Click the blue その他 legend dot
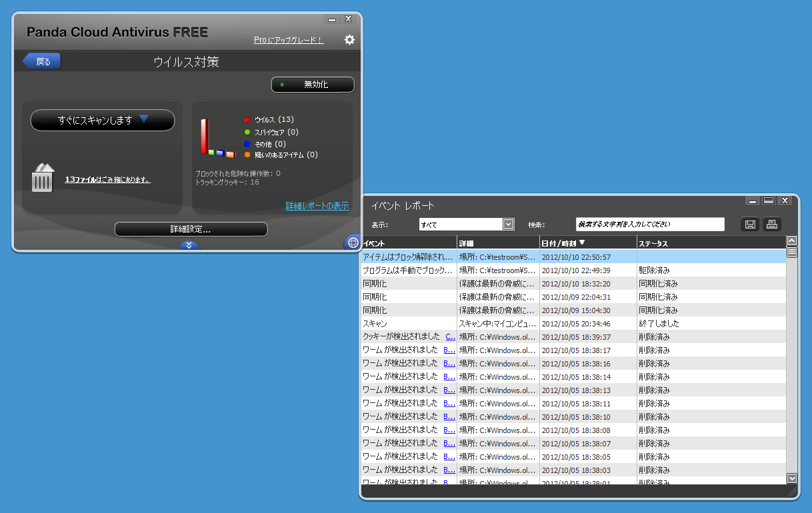812x513 pixels. coord(247,144)
